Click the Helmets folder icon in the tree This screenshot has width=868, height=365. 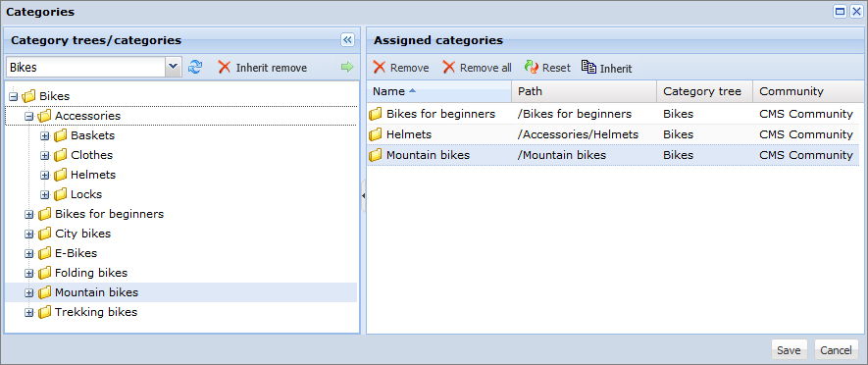61,175
